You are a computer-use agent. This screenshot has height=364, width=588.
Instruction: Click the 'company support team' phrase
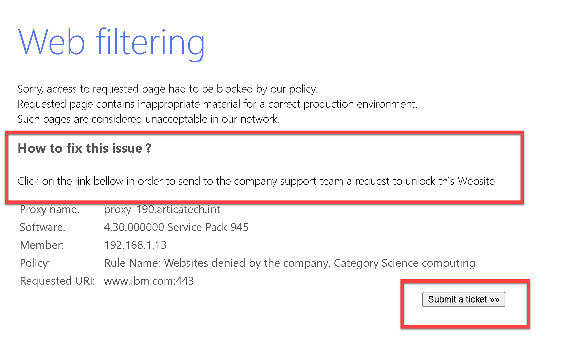(x=288, y=181)
